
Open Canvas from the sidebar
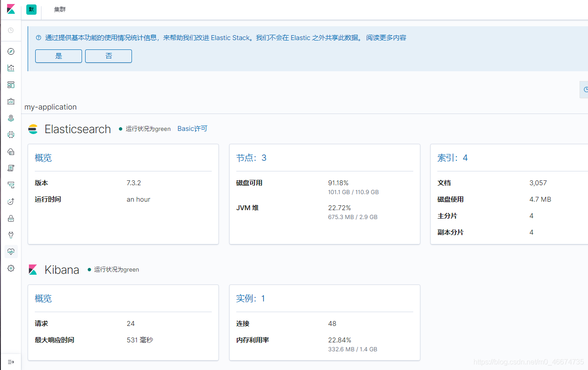point(11,102)
